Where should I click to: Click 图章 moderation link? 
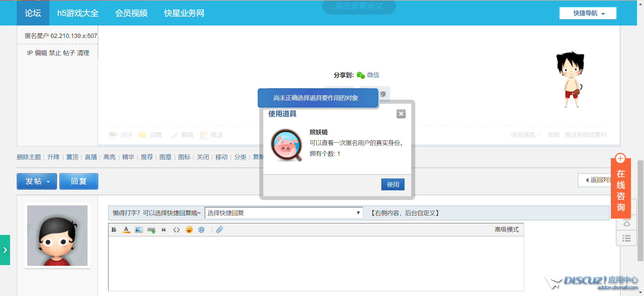click(165, 157)
